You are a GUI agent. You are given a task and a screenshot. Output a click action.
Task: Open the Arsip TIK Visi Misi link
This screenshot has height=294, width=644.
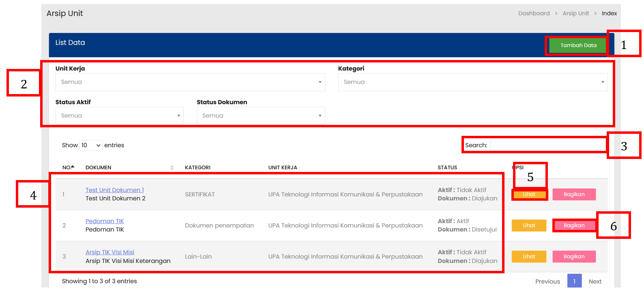[109, 252]
